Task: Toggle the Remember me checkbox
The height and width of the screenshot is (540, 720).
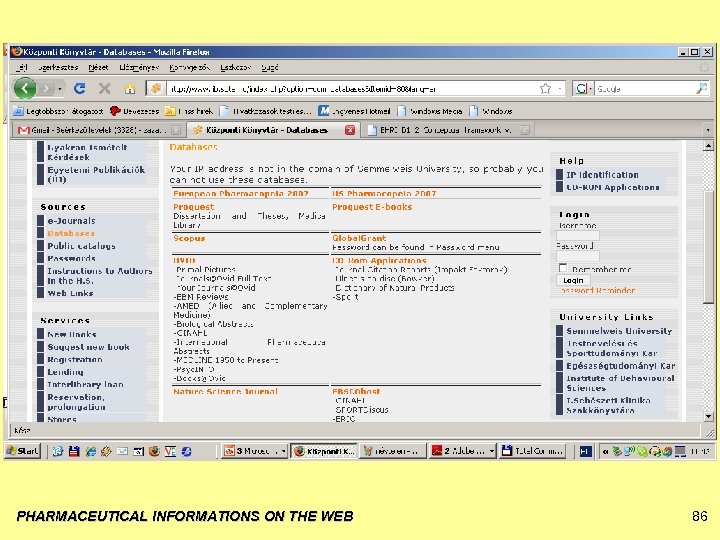Action: coord(563,268)
